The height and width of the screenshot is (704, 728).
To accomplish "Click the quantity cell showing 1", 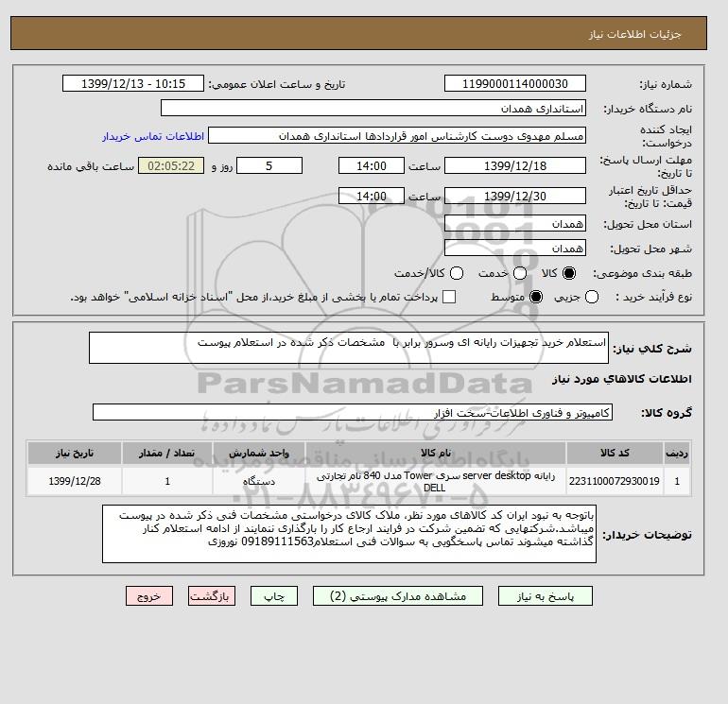I will (167, 481).
